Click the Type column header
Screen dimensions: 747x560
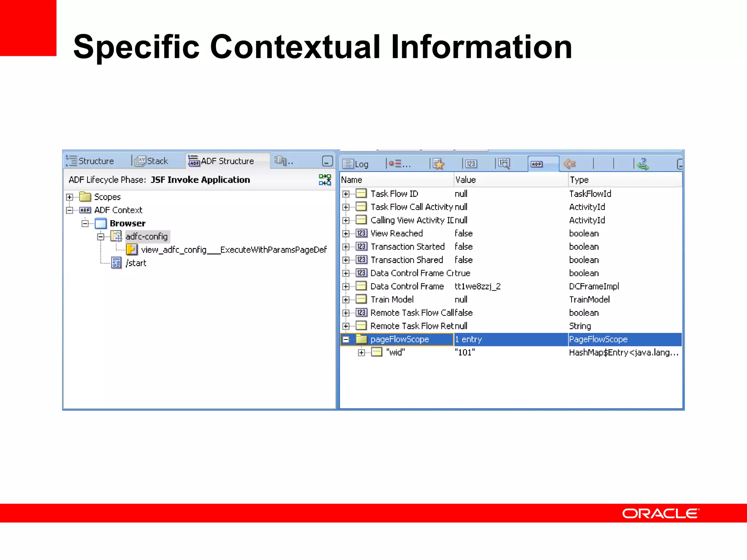click(x=625, y=180)
